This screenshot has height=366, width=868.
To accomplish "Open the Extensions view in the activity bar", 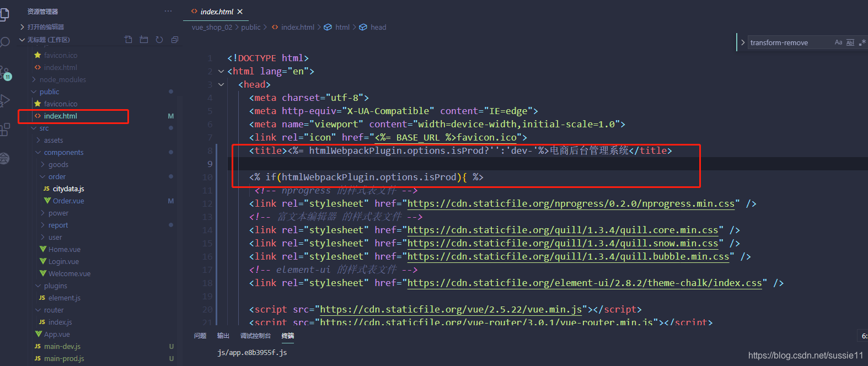I will coord(4,130).
